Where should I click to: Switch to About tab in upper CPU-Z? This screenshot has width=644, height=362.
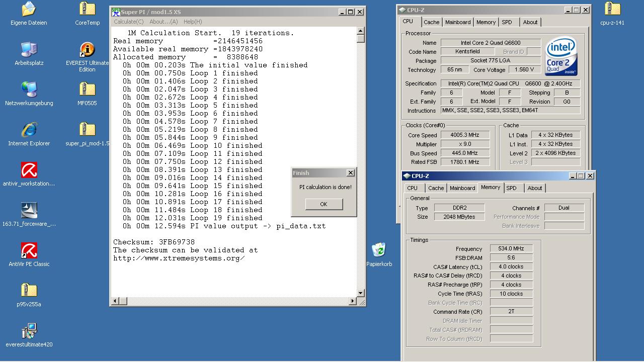click(530, 22)
